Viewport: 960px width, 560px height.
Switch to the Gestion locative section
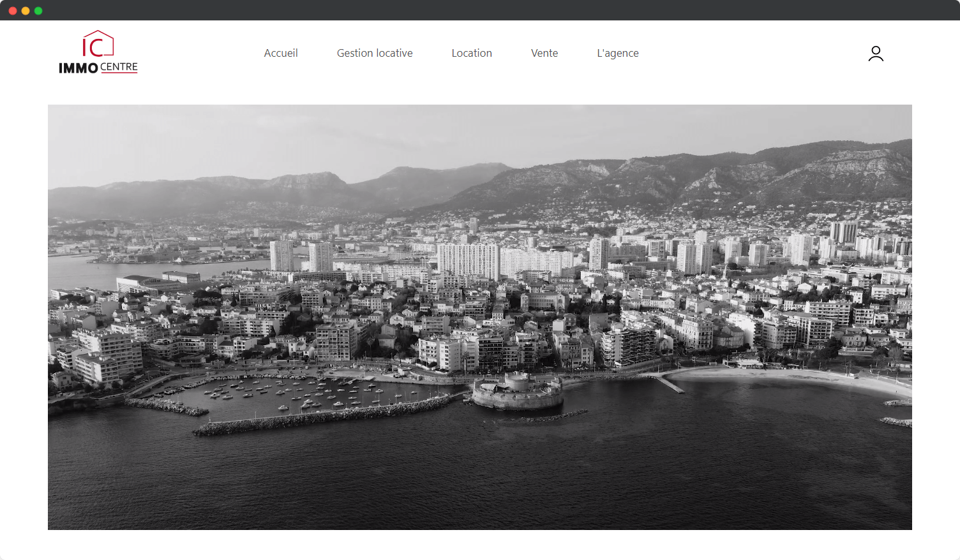[x=375, y=53]
